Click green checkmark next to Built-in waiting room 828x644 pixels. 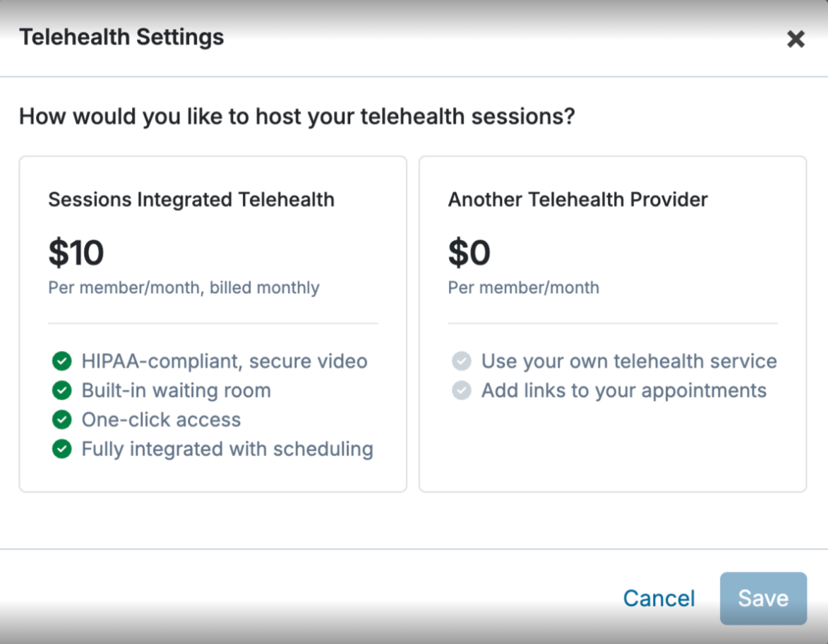click(62, 390)
